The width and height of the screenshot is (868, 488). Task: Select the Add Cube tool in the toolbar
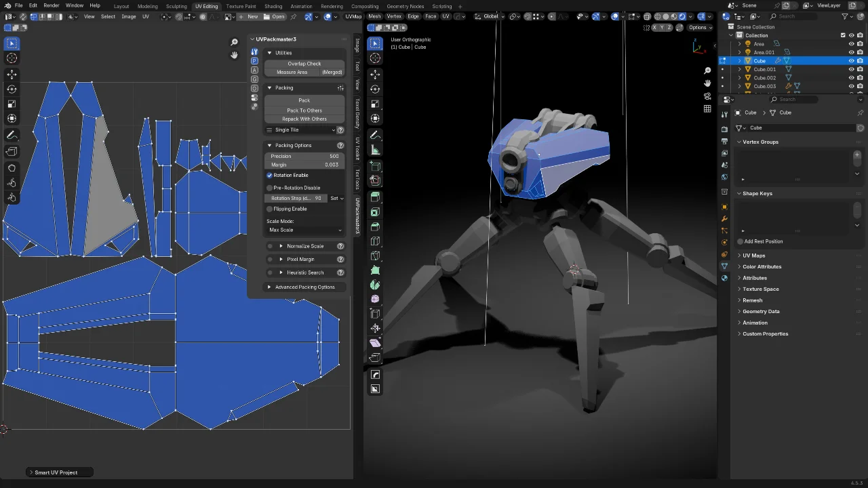click(x=375, y=167)
